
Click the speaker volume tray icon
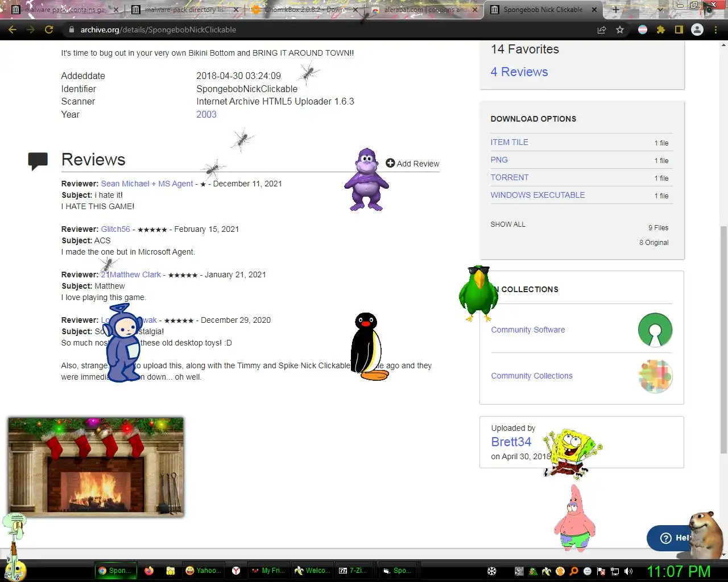(628, 571)
